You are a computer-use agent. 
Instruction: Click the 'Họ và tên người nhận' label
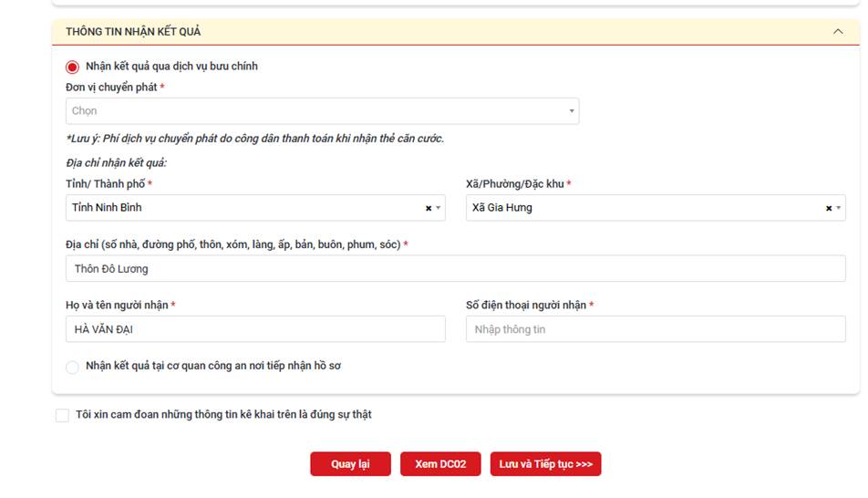tap(117, 306)
